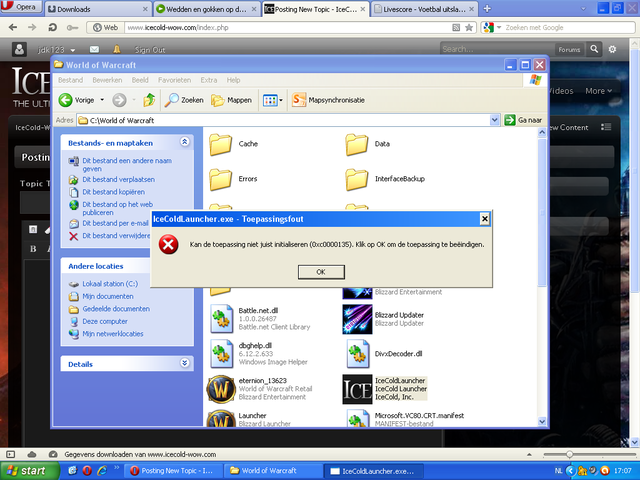
Task: Click the Explorer up-one-folder icon
Action: [149, 100]
